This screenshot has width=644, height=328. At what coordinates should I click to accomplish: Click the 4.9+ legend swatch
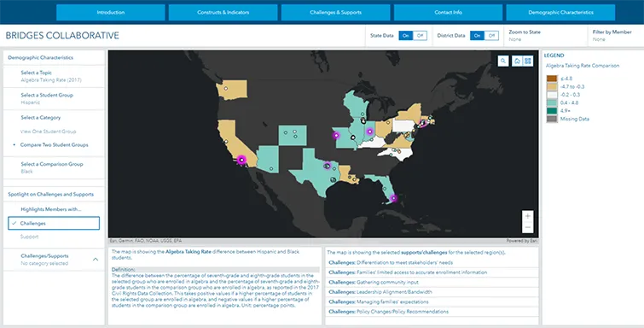point(552,111)
